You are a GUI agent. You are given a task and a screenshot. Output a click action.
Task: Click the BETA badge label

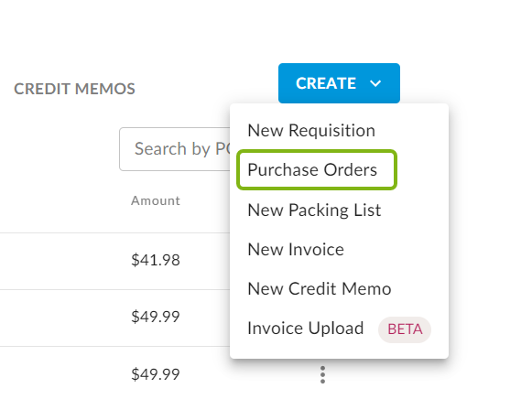point(405,329)
